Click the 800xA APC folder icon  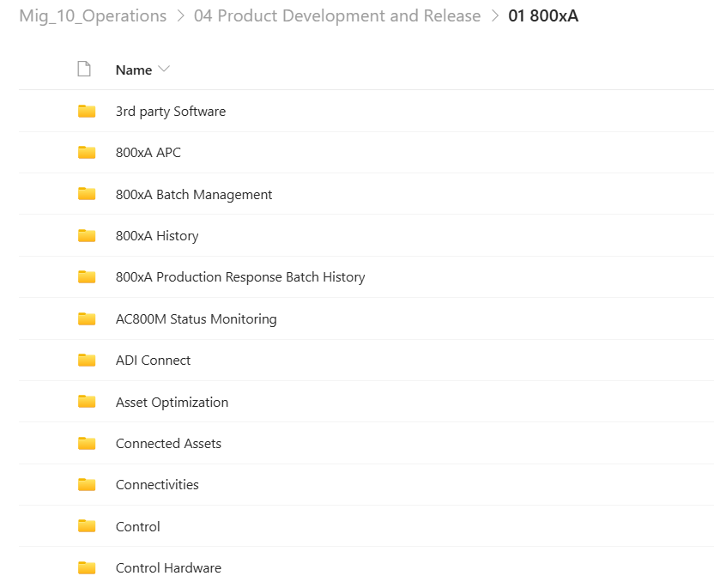[x=87, y=153]
